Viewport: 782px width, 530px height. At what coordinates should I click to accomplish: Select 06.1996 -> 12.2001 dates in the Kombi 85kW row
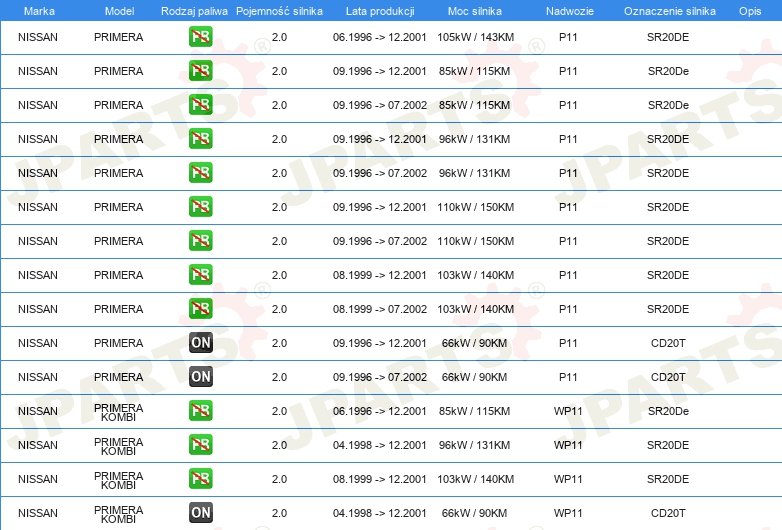(380, 411)
